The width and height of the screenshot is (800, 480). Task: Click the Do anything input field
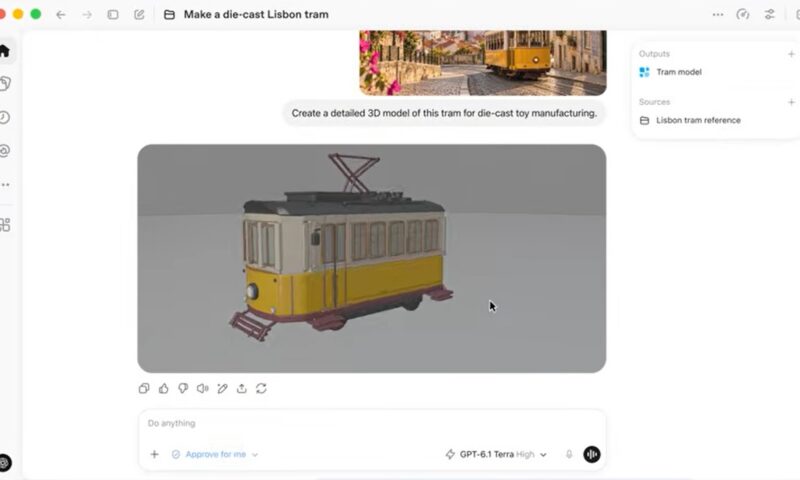point(371,423)
